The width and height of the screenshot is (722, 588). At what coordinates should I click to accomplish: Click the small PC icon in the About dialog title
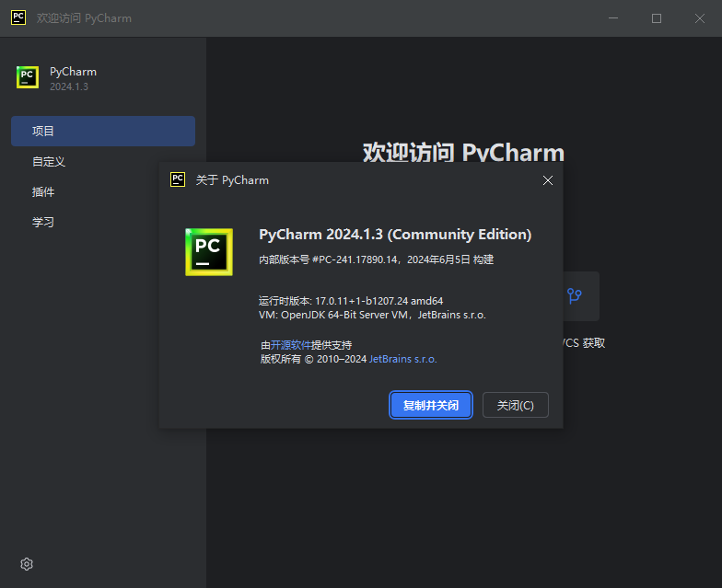tap(178, 179)
